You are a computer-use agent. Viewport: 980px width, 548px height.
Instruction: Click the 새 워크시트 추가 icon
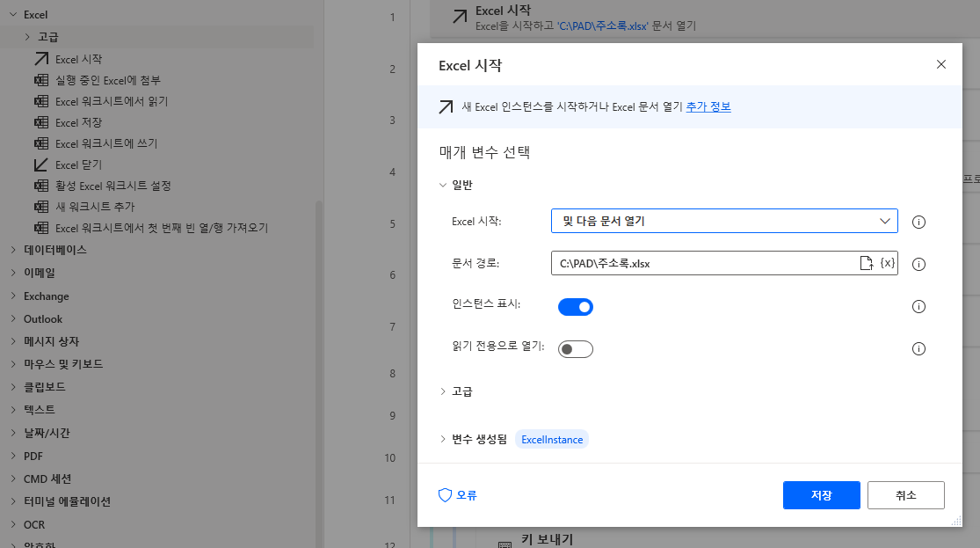41,207
